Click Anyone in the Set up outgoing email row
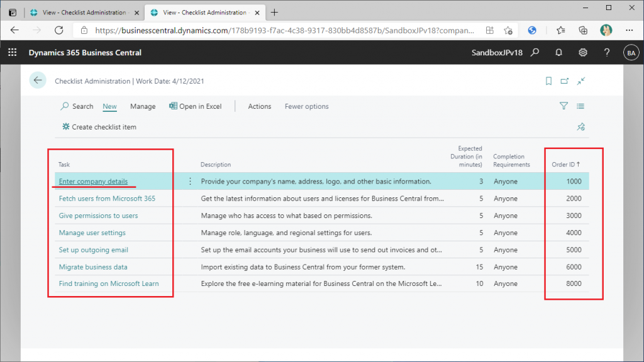The height and width of the screenshot is (362, 644). point(506,250)
